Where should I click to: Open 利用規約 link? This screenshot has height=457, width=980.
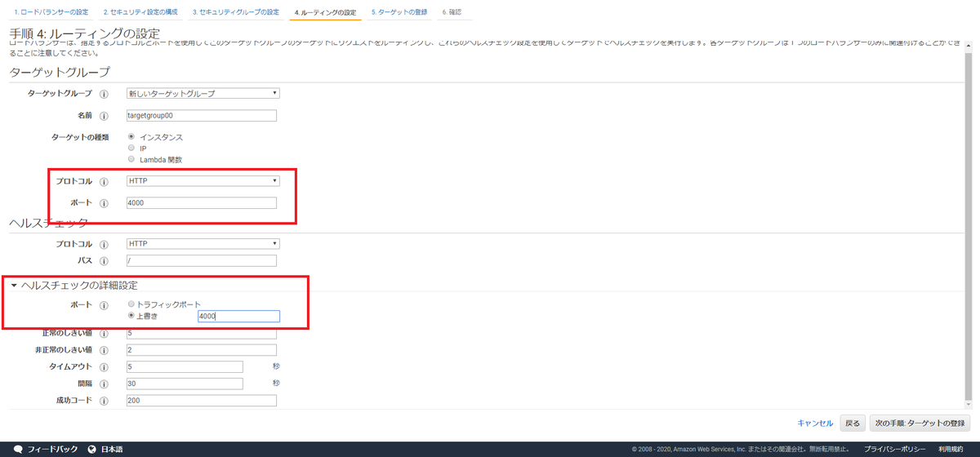951,450
